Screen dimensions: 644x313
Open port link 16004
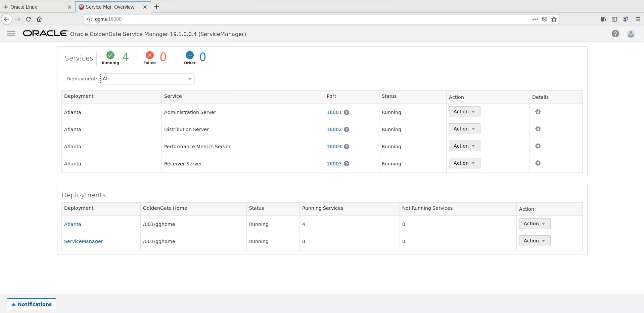tap(334, 147)
